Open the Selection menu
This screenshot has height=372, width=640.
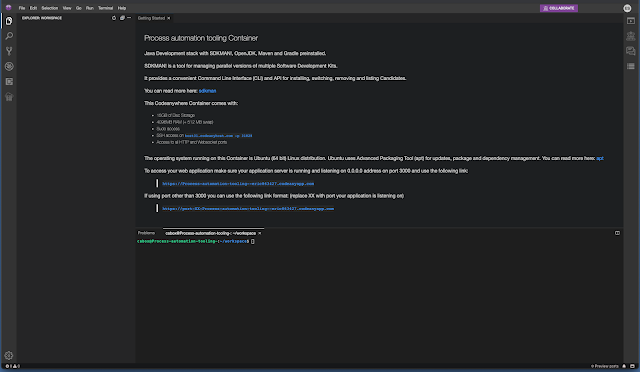point(49,8)
